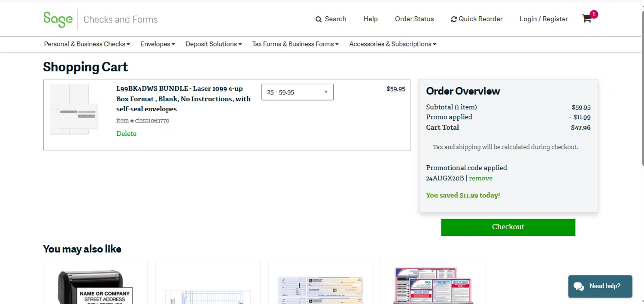Click the Shopping Cart heading

click(x=85, y=67)
